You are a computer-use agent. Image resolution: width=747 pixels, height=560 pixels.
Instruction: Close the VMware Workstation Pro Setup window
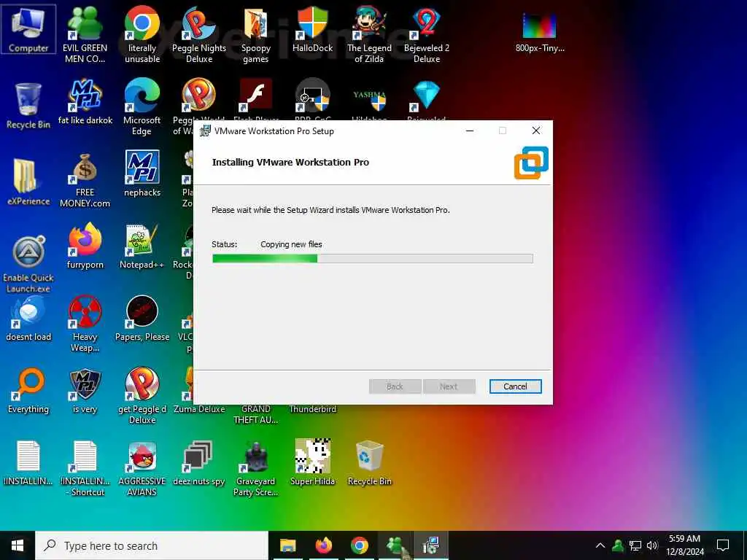coord(536,131)
